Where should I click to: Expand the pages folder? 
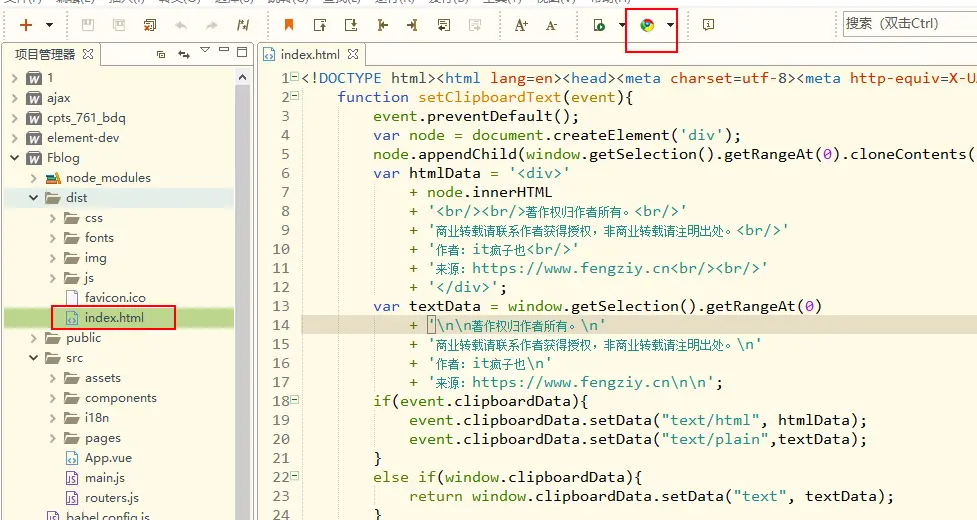point(53,438)
